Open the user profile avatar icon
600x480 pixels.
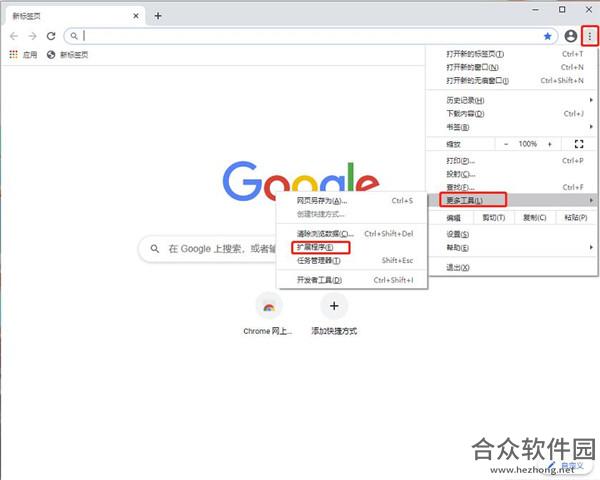[x=571, y=36]
